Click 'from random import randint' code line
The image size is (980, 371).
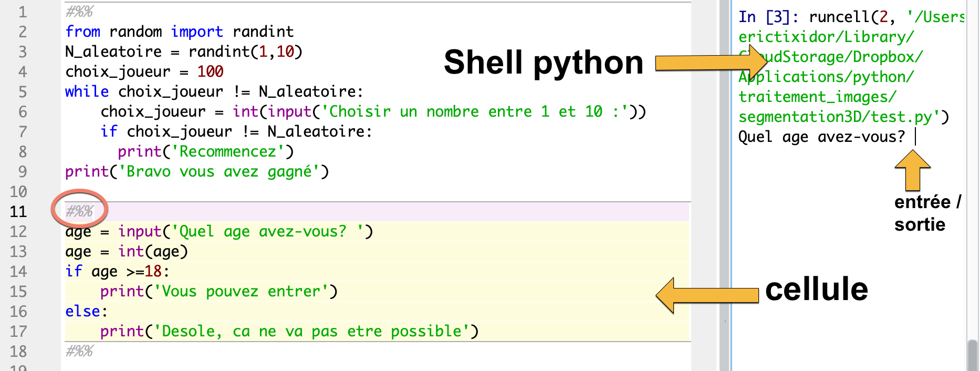tap(179, 32)
